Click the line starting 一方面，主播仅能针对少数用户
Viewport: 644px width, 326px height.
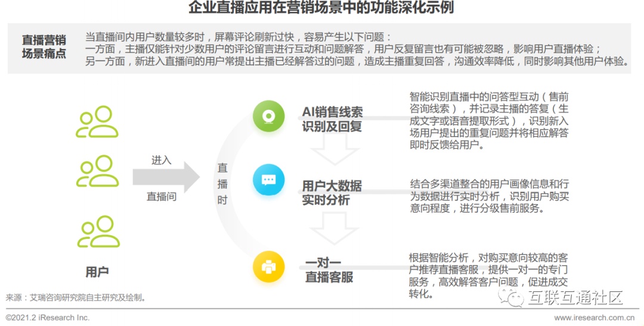point(343,50)
